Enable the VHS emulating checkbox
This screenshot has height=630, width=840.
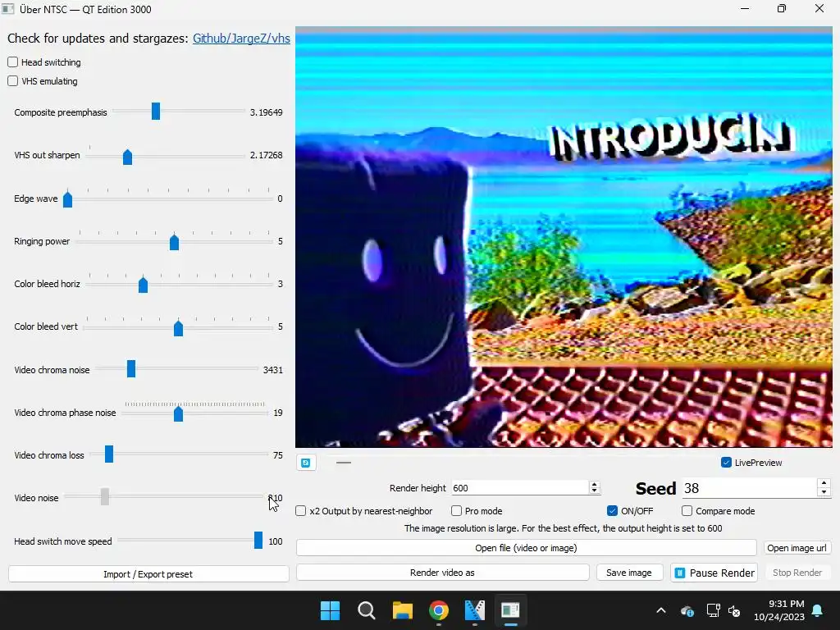pyautogui.click(x=13, y=81)
